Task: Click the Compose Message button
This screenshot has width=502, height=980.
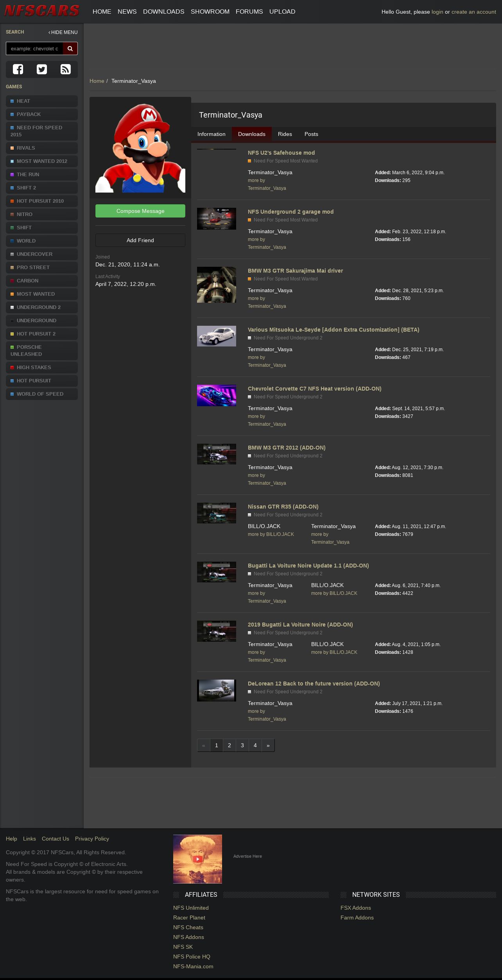Action: pos(140,211)
